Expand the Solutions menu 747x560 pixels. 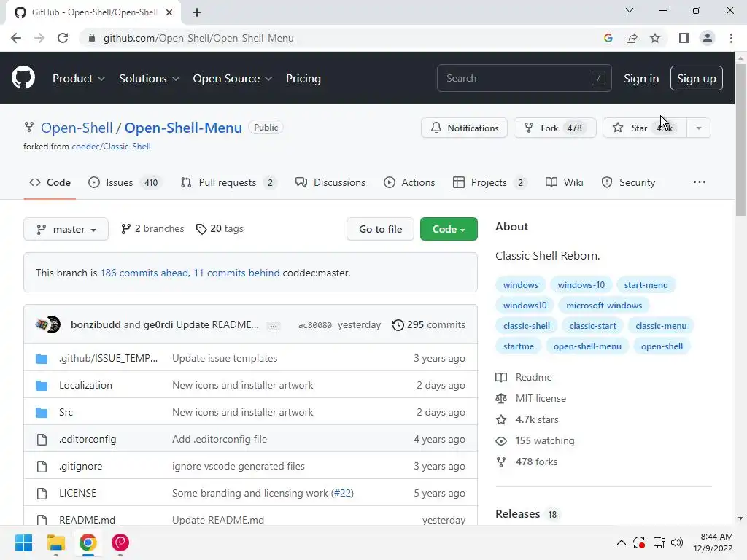click(149, 79)
